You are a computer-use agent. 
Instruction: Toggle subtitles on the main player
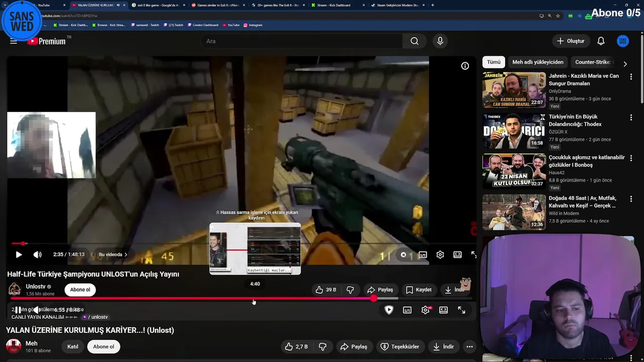(407, 310)
